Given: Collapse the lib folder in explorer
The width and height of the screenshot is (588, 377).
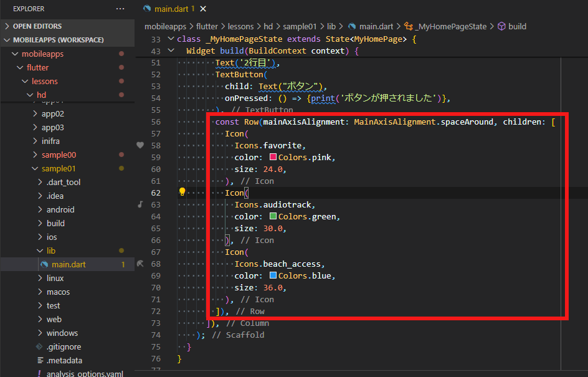Looking at the screenshot, I should pyautogui.click(x=50, y=251).
